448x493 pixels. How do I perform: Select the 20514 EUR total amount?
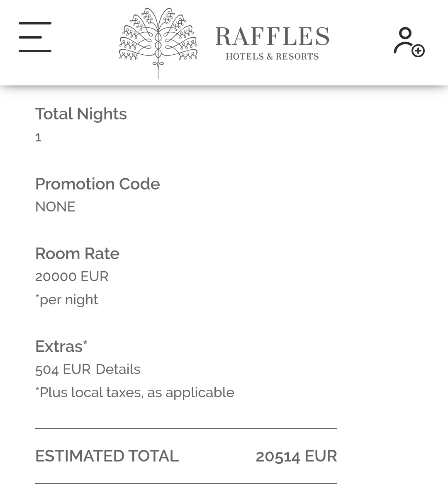(x=296, y=456)
